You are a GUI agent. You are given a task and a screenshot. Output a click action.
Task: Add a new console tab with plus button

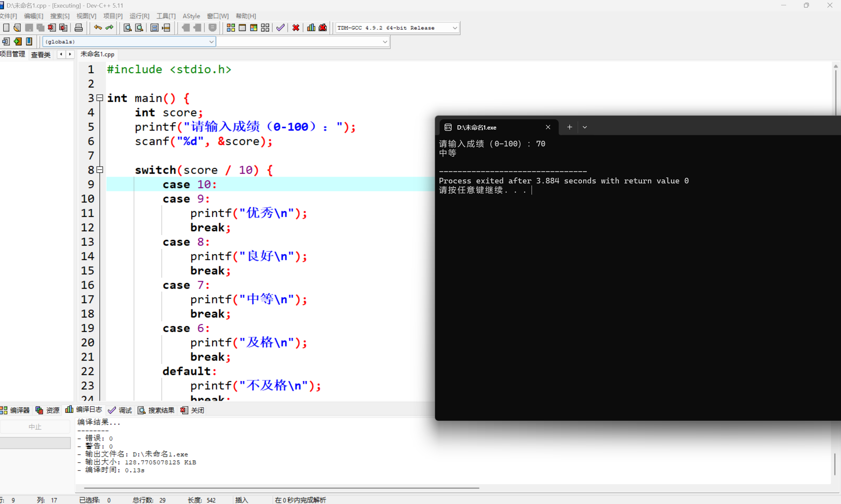pyautogui.click(x=570, y=127)
